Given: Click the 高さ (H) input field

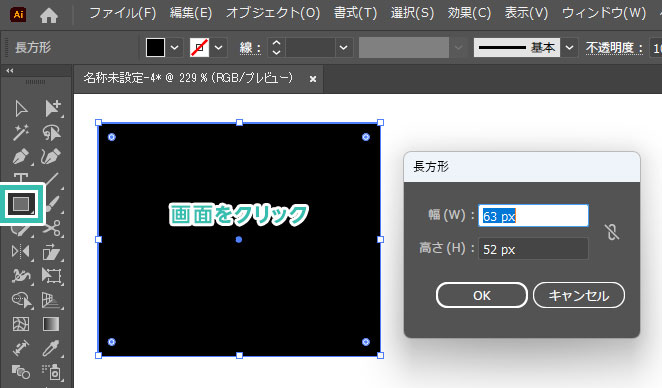Looking at the screenshot, I should (x=533, y=249).
